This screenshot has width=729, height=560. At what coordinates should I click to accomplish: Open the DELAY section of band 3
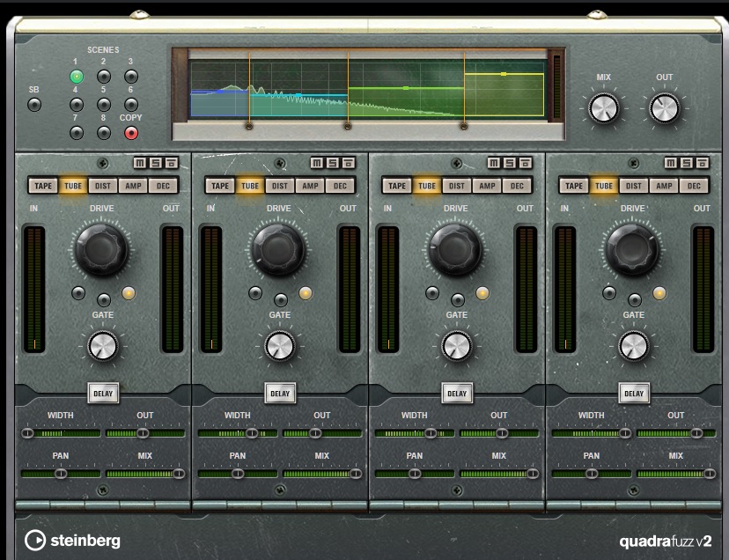pos(457,394)
